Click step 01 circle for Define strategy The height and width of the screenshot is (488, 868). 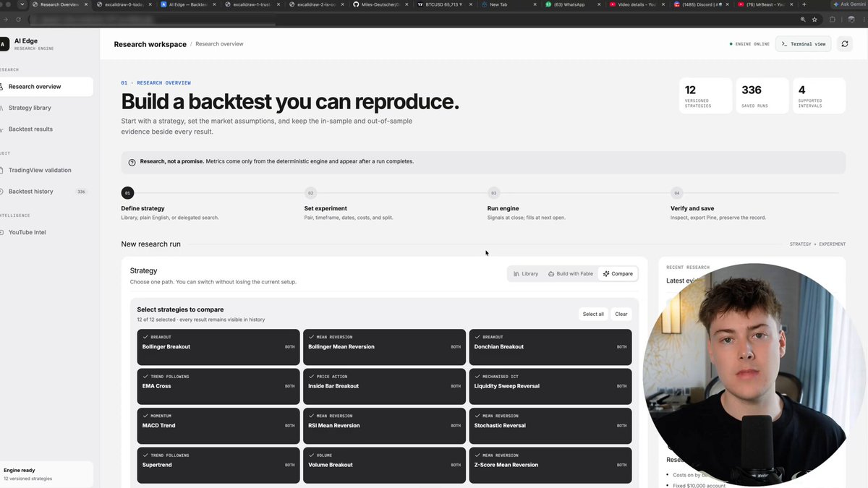[127, 193]
